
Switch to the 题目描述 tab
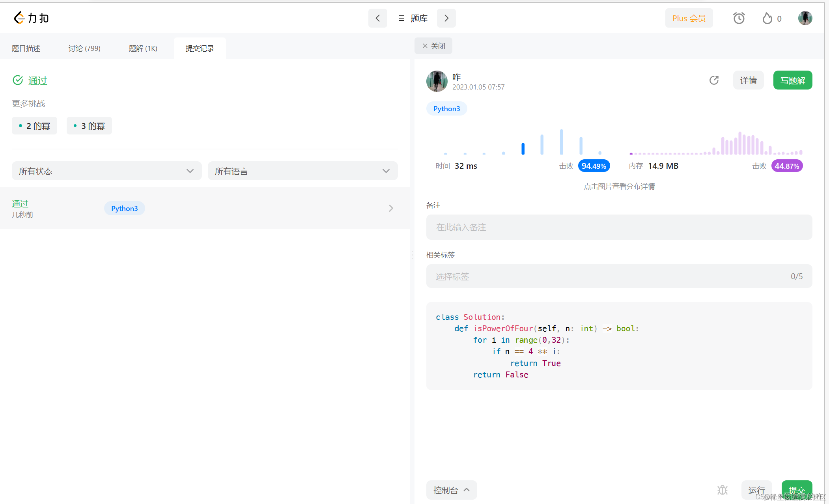pos(26,48)
